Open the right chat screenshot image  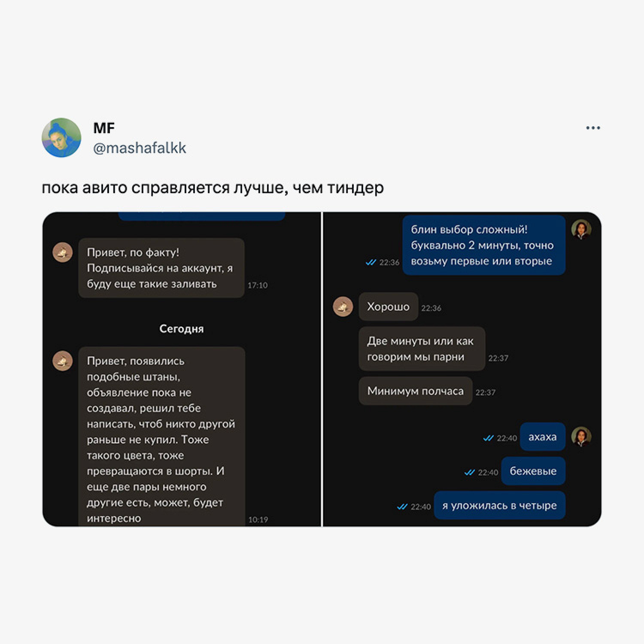[x=462, y=369]
